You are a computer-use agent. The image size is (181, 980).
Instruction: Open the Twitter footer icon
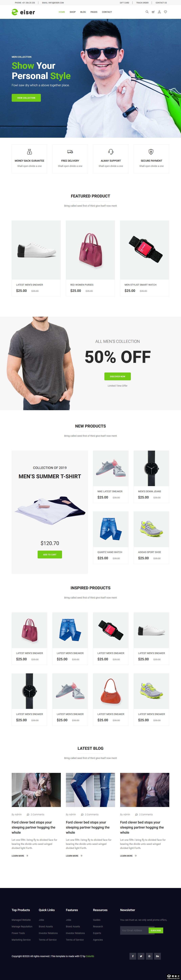point(141,956)
